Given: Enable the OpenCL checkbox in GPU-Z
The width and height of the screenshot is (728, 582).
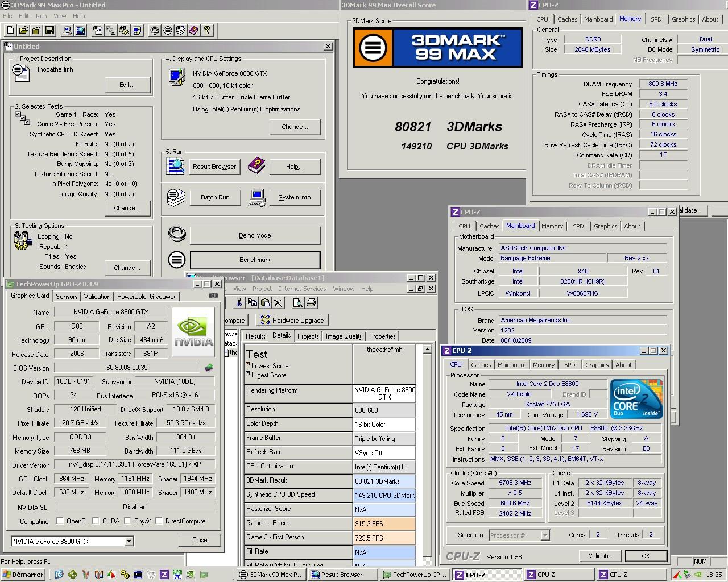Looking at the screenshot, I should point(60,521).
